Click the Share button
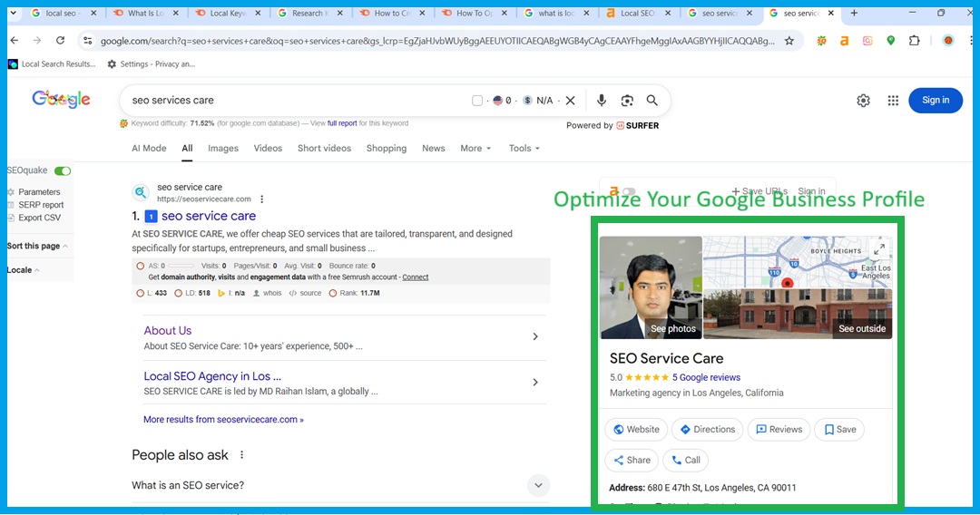The image size is (980, 515). click(632, 460)
